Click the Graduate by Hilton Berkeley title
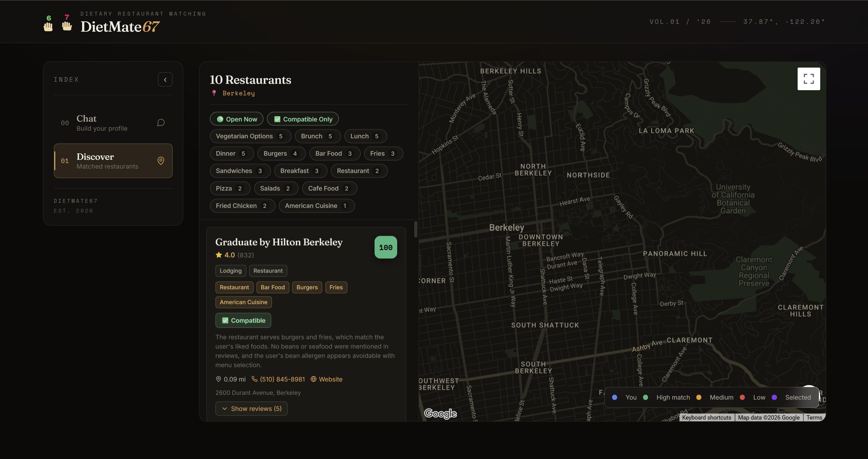 pos(279,242)
